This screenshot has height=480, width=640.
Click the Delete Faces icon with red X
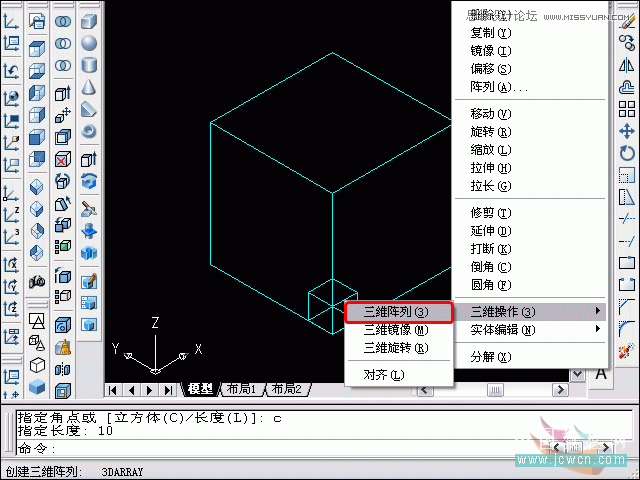coord(62,159)
